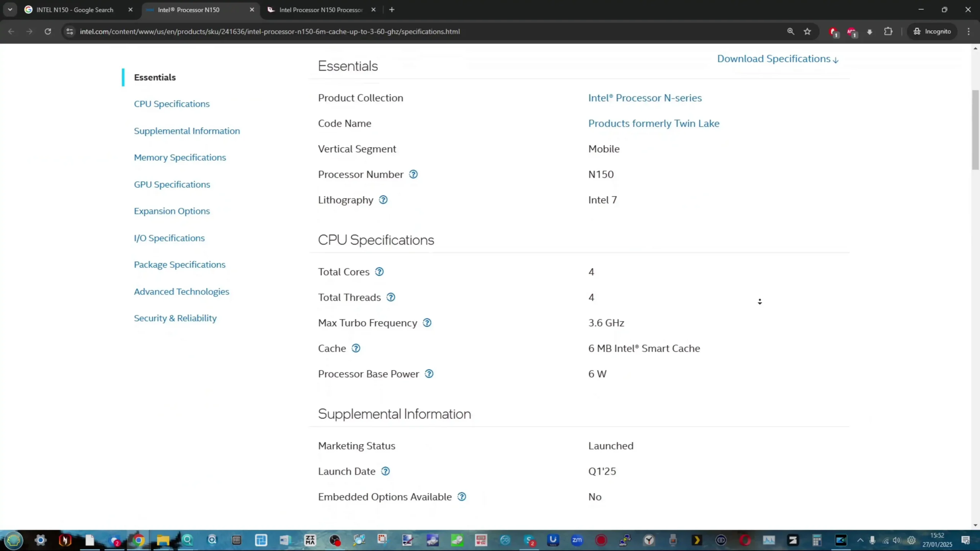Click the Chrome icon in the taskbar
This screenshot has height=551, width=980.
pyautogui.click(x=139, y=540)
